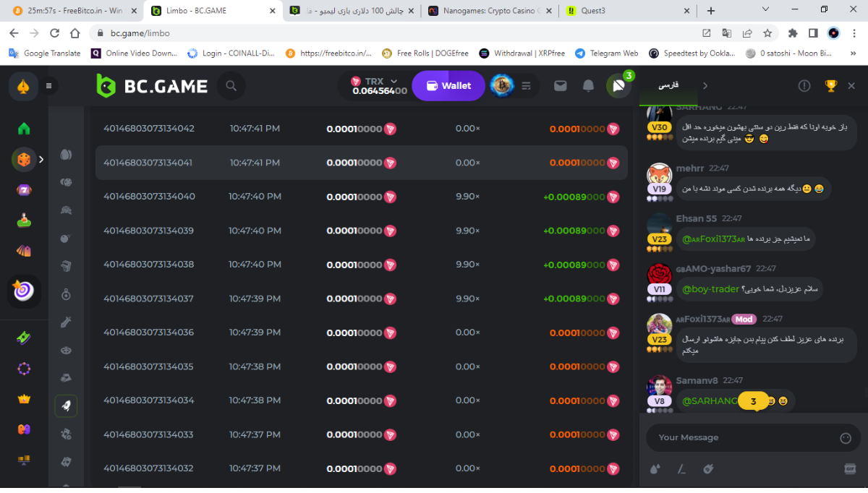Image resolution: width=868 pixels, height=493 pixels.
Task: Open the search magnifier next to BC.GAME logo
Action: 231,86
